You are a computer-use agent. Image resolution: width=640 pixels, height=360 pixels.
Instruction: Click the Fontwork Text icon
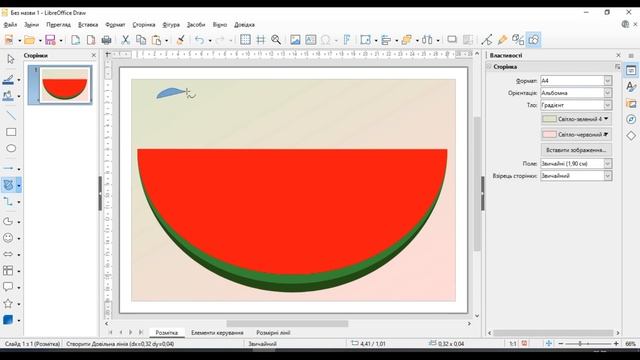[347, 40]
